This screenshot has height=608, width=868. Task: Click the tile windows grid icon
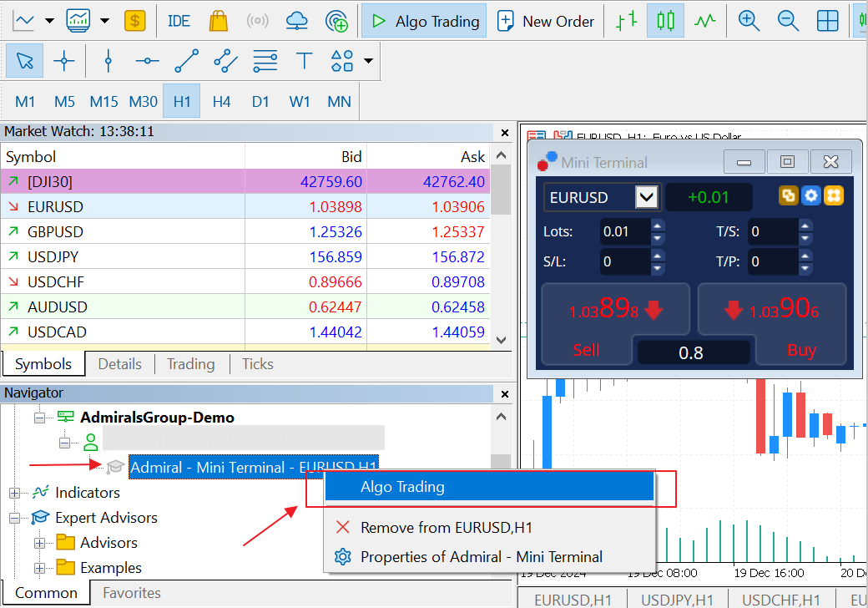click(828, 21)
